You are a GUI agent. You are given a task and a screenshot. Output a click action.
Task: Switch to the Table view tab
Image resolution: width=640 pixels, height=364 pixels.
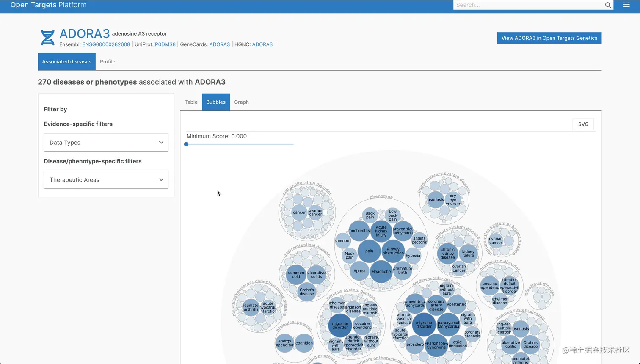point(191,102)
